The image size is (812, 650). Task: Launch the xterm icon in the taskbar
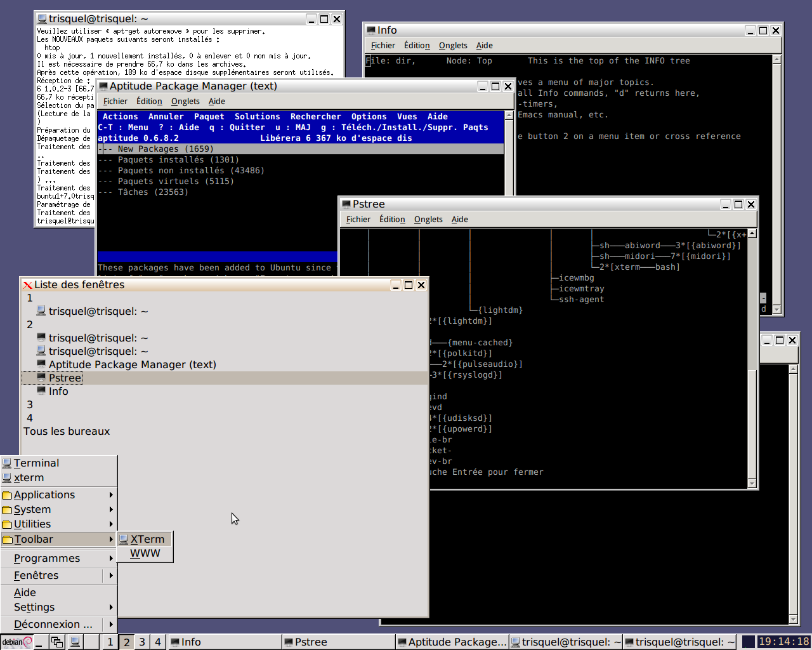[x=75, y=642]
